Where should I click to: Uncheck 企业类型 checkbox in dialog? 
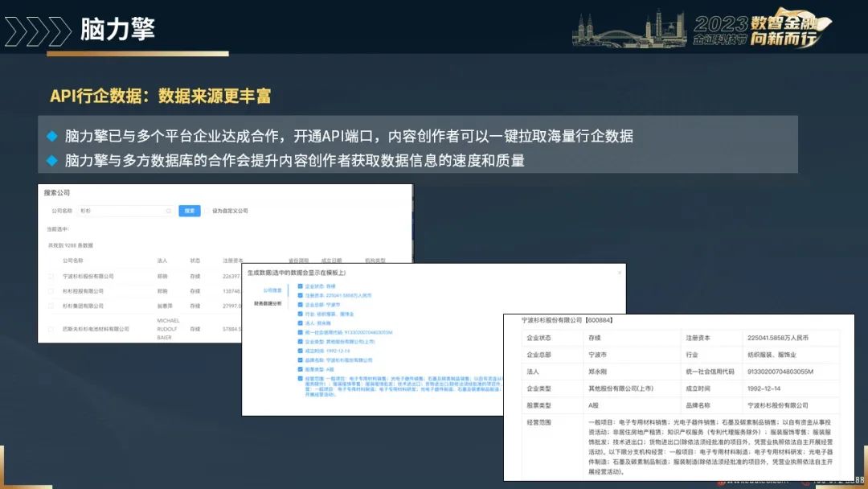[x=300, y=342]
